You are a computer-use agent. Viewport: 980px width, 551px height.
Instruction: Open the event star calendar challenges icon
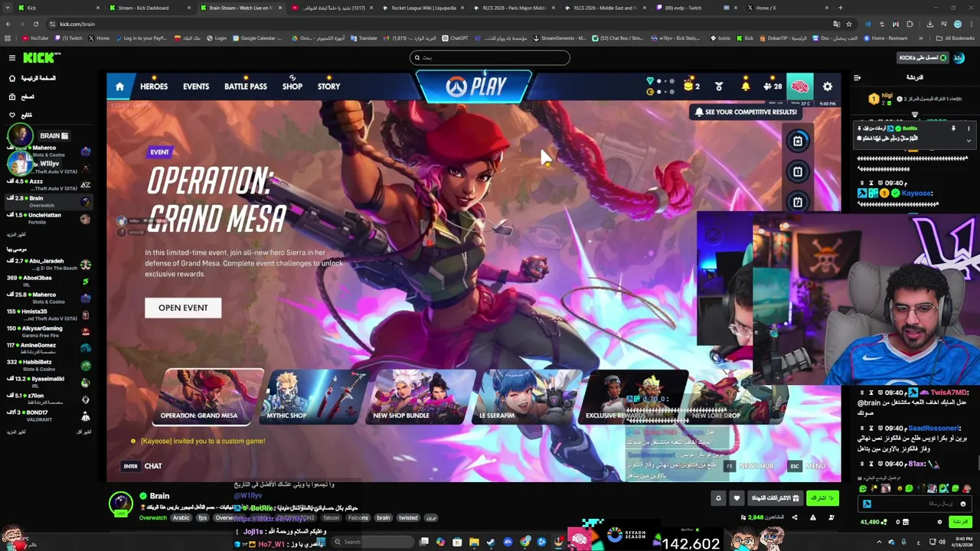click(798, 141)
